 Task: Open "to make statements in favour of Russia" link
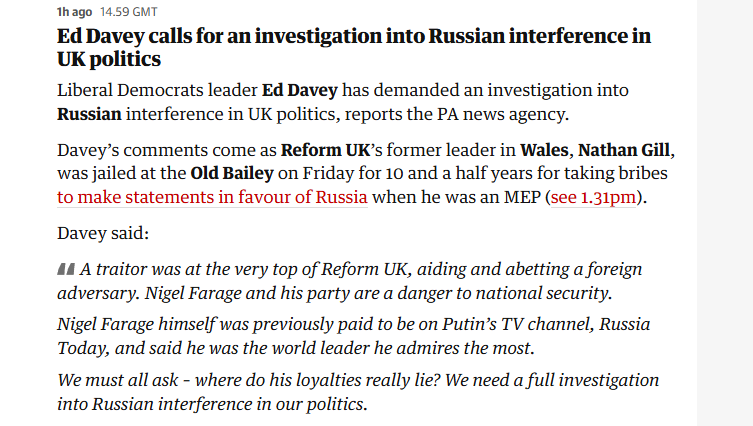[212, 196]
